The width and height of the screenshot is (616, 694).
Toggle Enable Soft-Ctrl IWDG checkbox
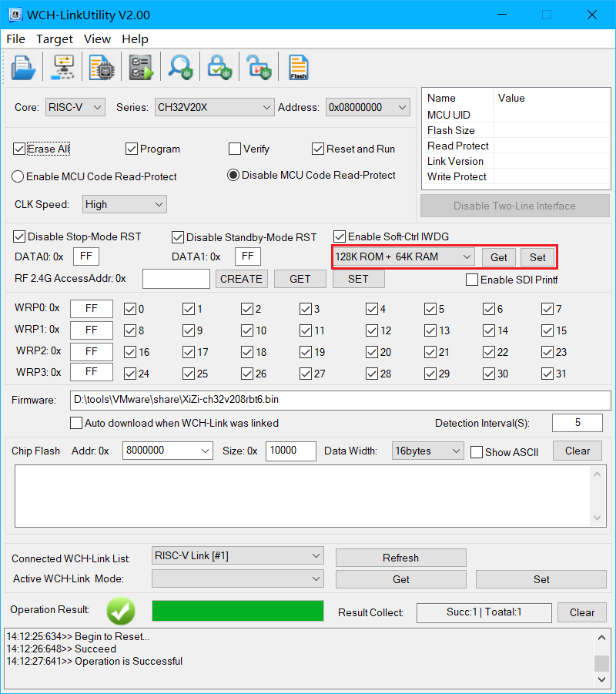point(340,236)
